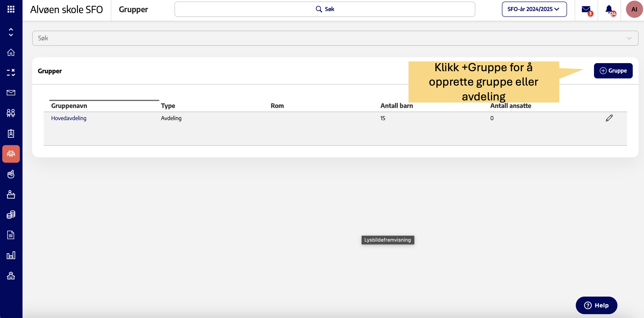Open the staff ID badge icon in sidebar
This screenshot has height=318, width=644.
11,133
